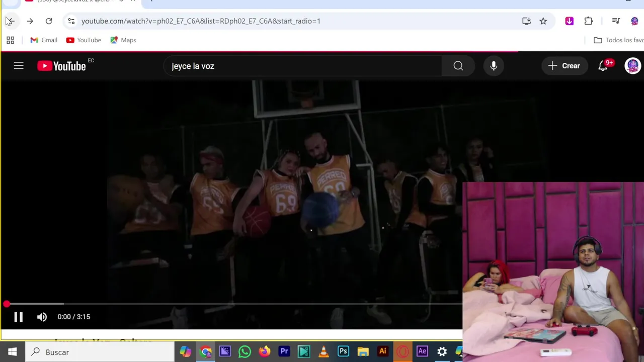Open the Chrome profile avatar
This screenshot has width=644, height=362.
click(x=634, y=21)
